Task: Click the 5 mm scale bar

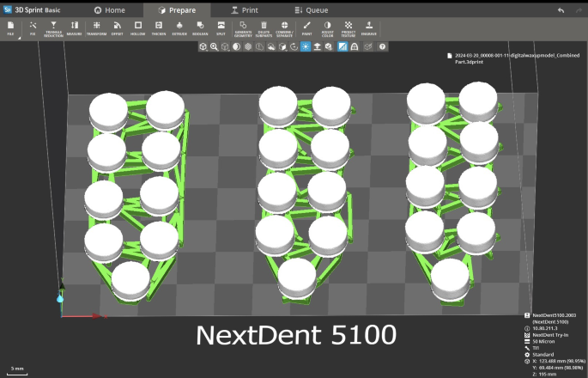Action: (x=17, y=371)
